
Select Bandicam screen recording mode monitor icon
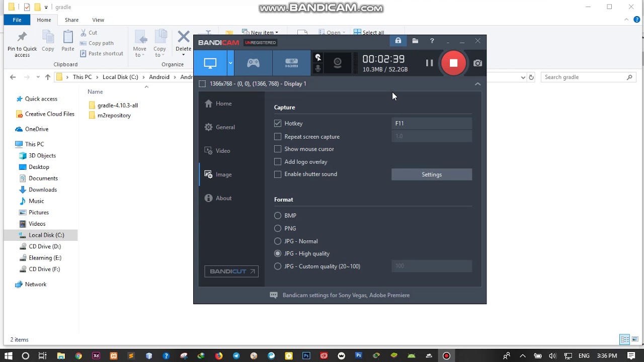click(210, 63)
